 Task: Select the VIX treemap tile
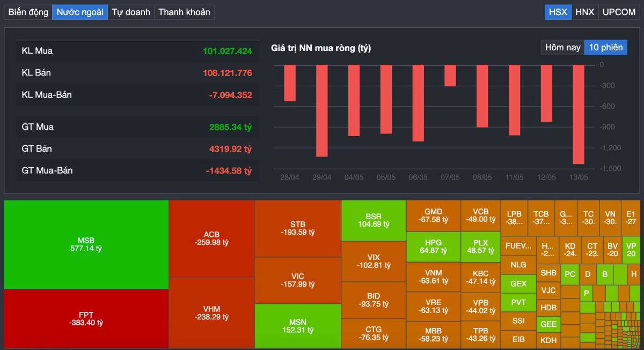click(374, 262)
